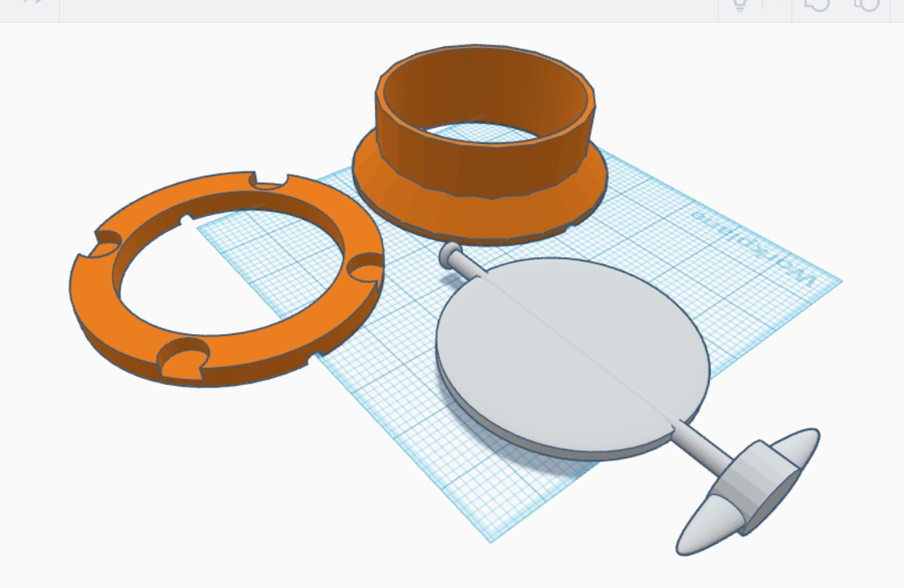Open the dropdown arrow beside the lightbulb
Viewport: 904px width, 588px height.
point(771,4)
